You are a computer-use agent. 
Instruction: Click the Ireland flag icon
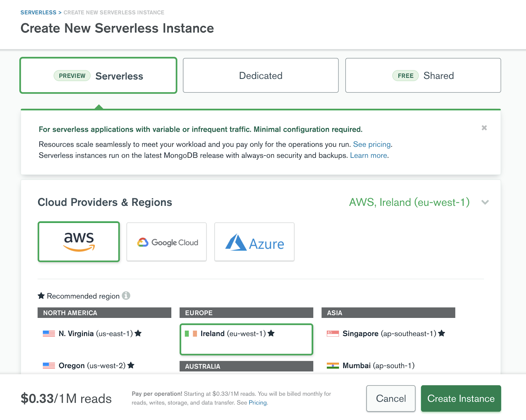[x=191, y=333]
